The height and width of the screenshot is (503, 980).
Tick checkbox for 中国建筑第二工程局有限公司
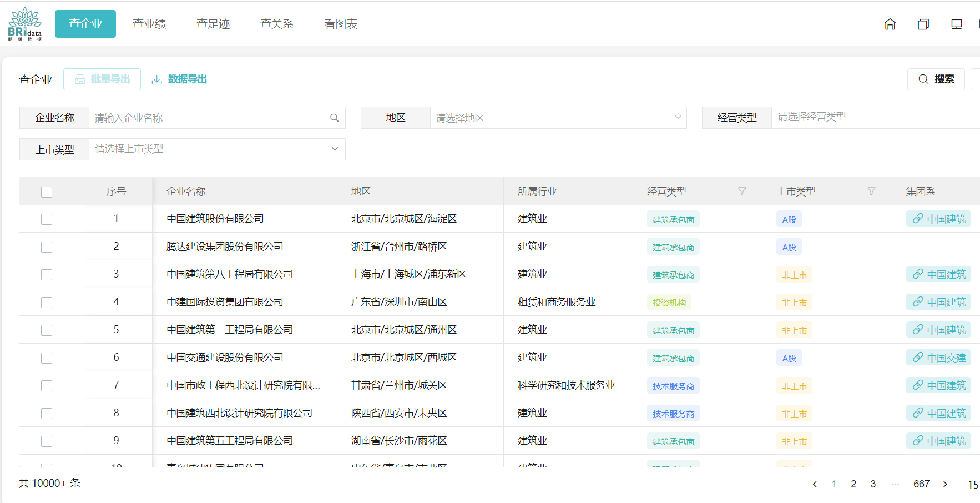(47, 330)
